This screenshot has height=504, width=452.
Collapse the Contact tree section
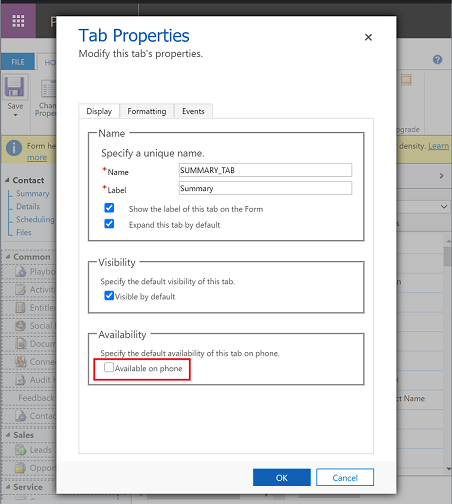(7, 180)
